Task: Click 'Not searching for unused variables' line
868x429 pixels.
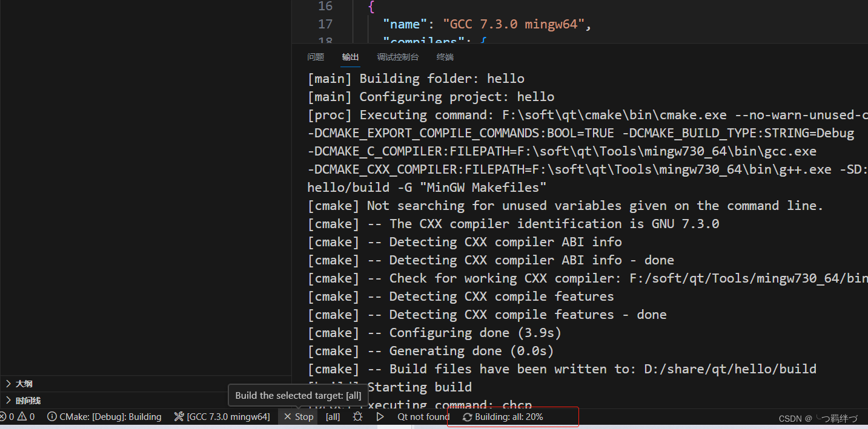Action: (565, 206)
